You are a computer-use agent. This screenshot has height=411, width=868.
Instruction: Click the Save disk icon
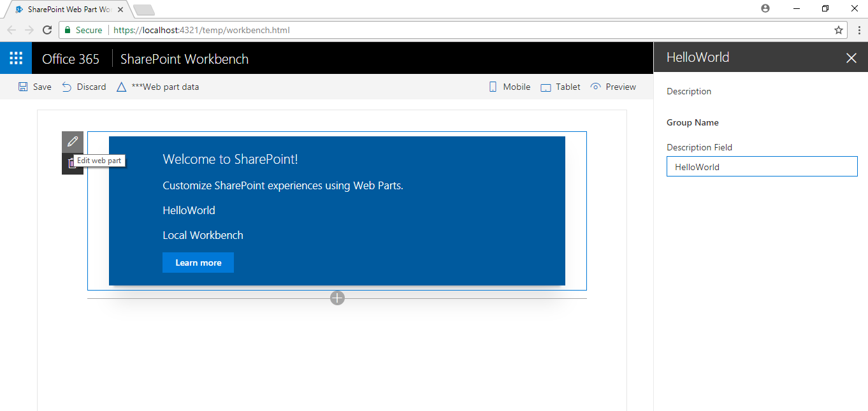coord(23,87)
